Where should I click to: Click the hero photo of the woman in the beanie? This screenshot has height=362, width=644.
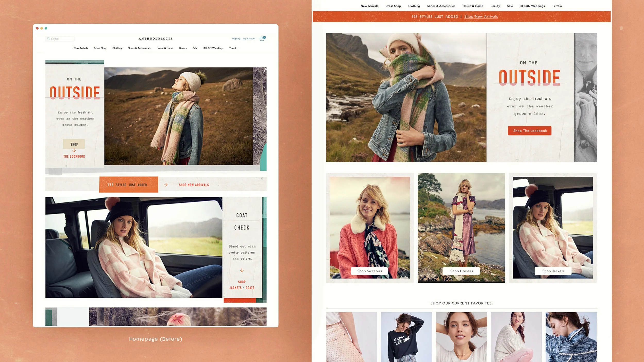pos(179,116)
